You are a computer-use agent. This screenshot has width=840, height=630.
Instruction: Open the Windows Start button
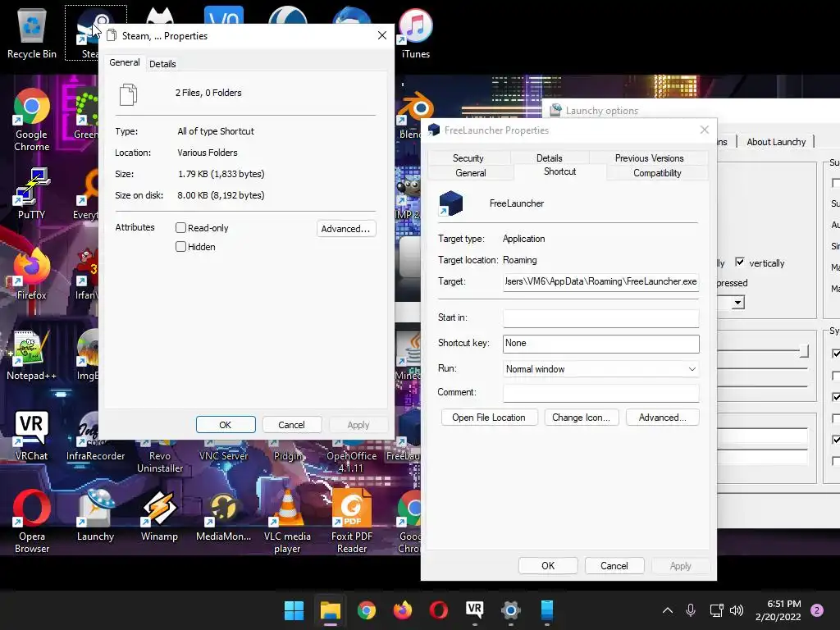point(294,610)
